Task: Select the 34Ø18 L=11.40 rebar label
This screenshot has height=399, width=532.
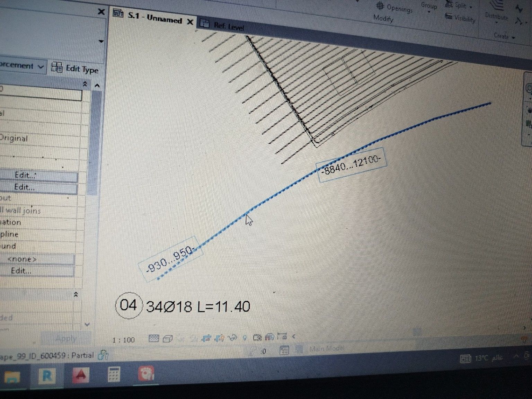Action: (x=198, y=307)
